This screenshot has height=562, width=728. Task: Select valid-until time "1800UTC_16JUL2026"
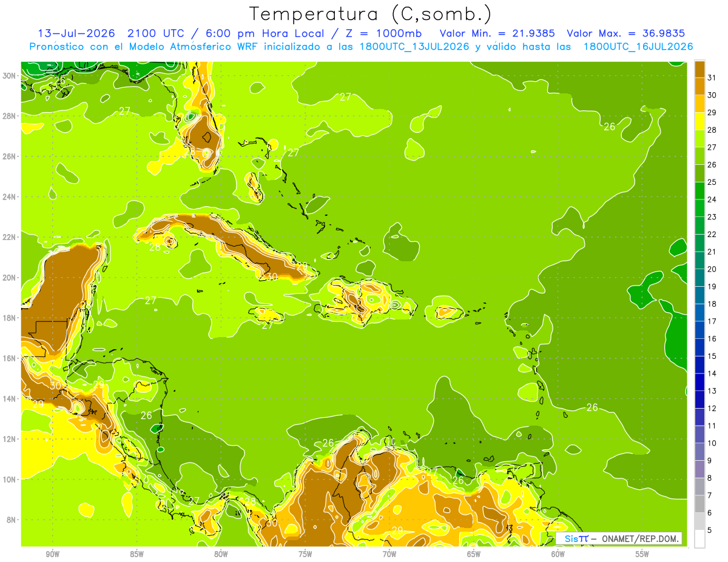coord(638,47)
